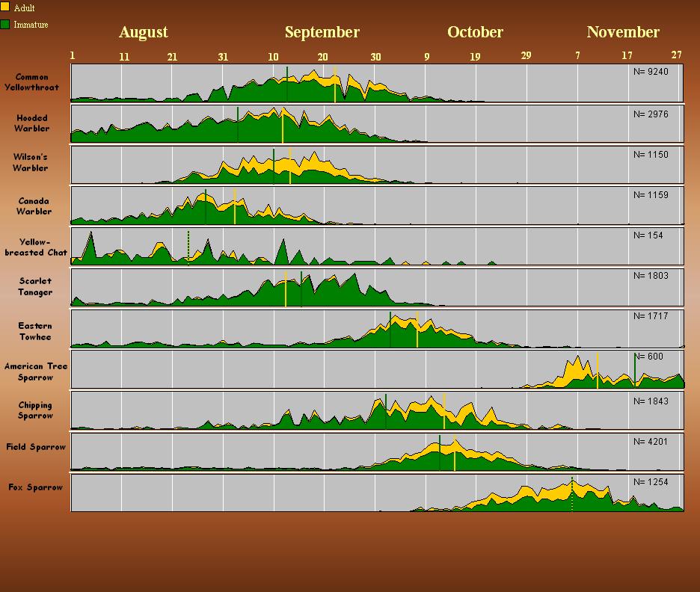Select the November month heading
Image resolution: width=700 pixels, height=592 pixels.
[x=623, y=32]
